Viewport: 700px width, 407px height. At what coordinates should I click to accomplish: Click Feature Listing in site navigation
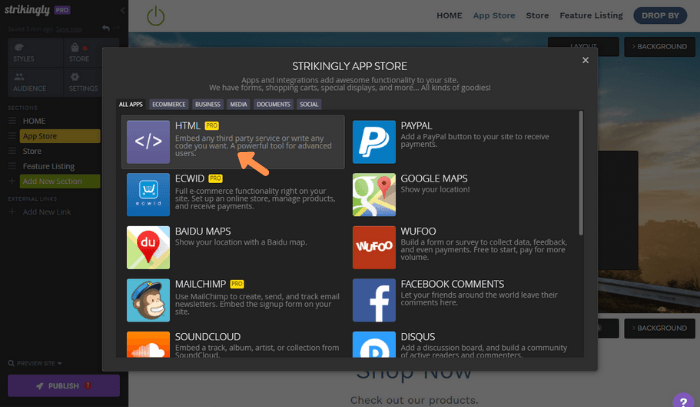click(x=591, y=16)
